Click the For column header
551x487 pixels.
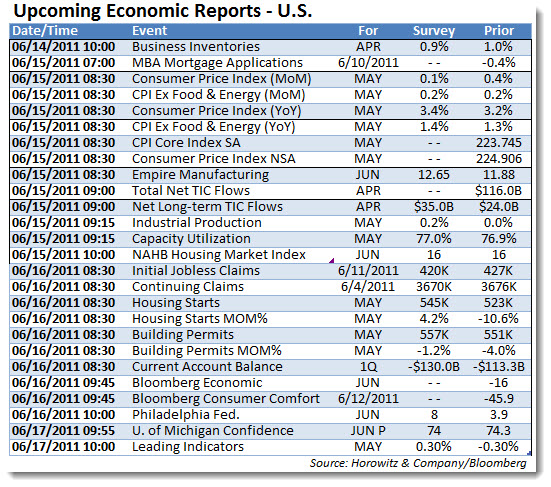(368, 31)
